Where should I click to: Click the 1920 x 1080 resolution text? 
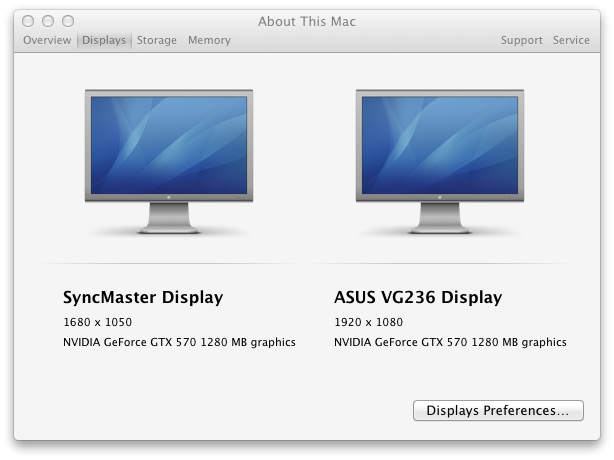tap(368, 322)
